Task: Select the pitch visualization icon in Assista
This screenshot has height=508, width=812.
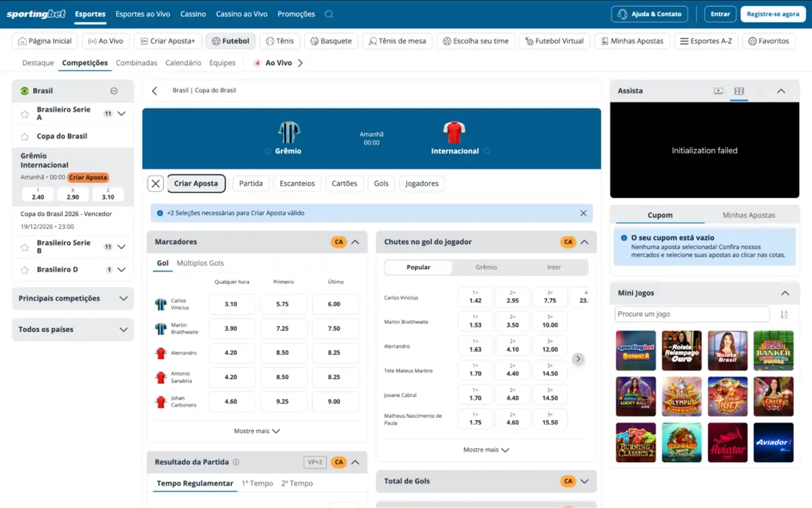Action: coord(739,91)
